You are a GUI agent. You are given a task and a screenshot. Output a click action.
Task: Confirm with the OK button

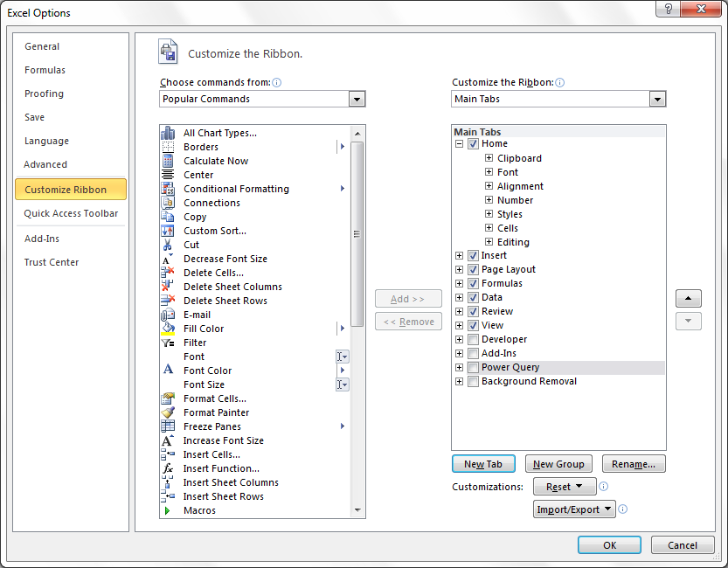[x=610, y=544]
